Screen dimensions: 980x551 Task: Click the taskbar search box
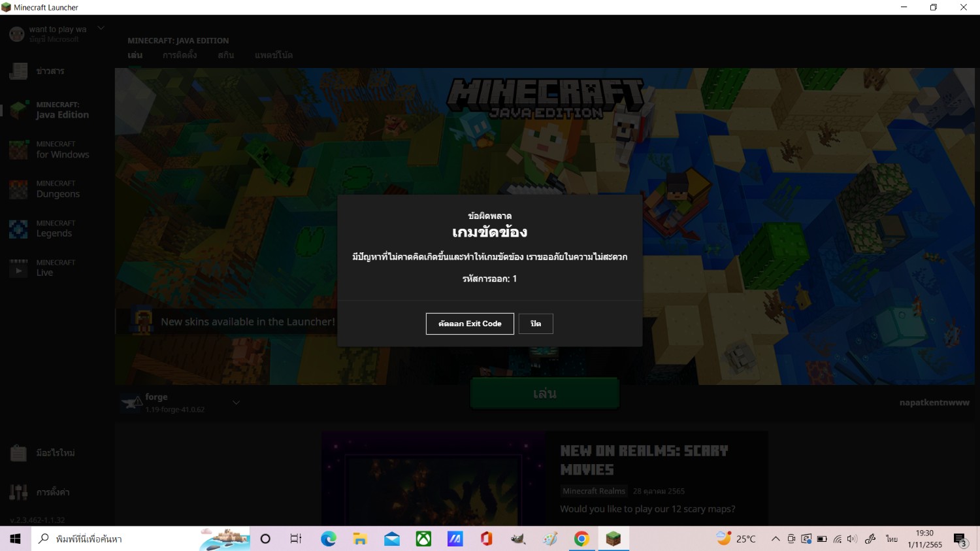click(140, 539)
